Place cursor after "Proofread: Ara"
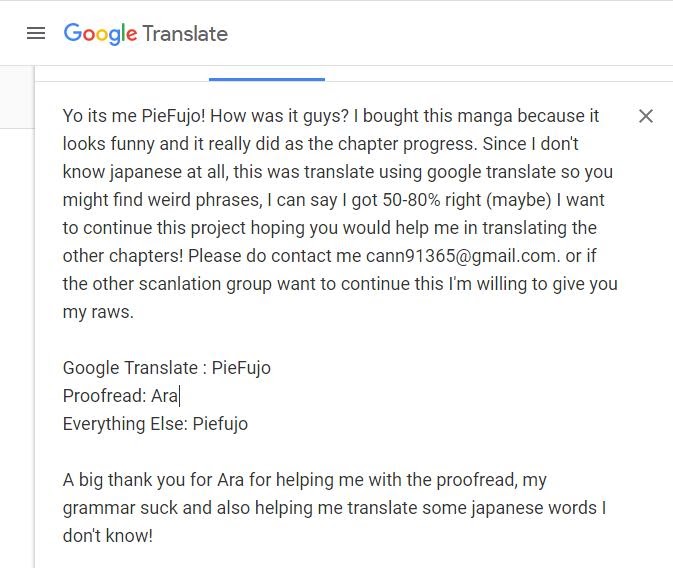The image size is (673, 568). tap(179, 396)
